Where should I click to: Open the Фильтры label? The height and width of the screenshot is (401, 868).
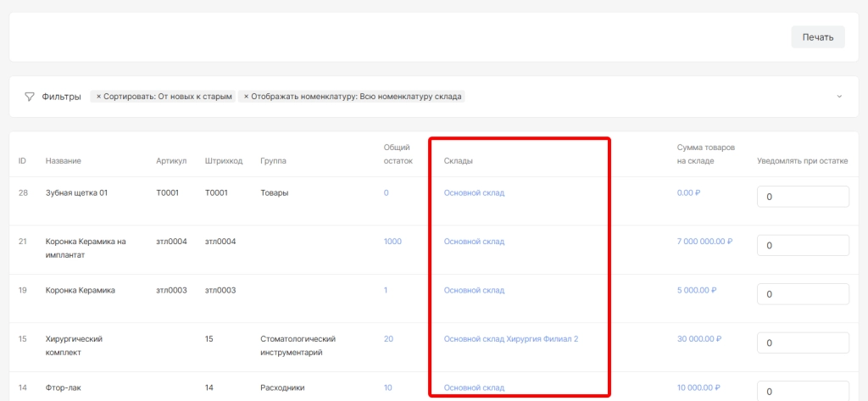click(61, 97)
